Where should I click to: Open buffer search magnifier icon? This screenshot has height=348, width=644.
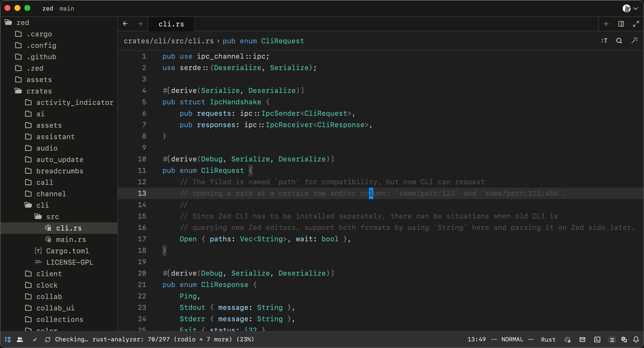click(x=619, y=41)
